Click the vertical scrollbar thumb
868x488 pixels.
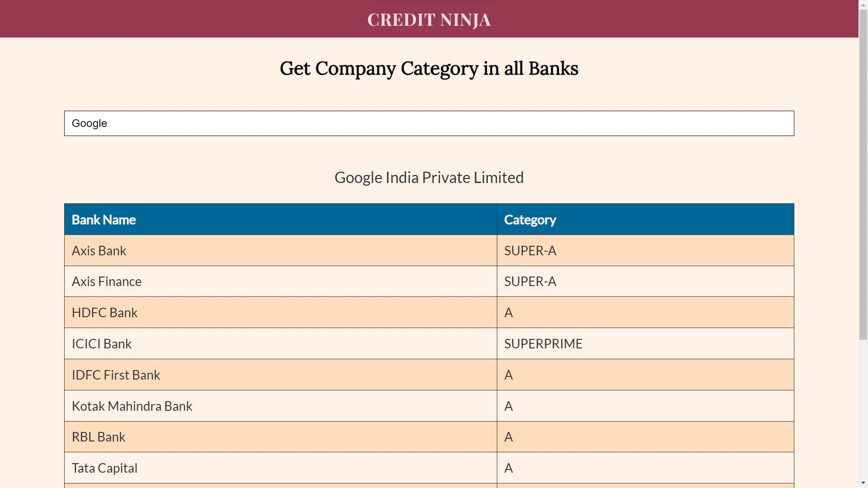(863, 174)
